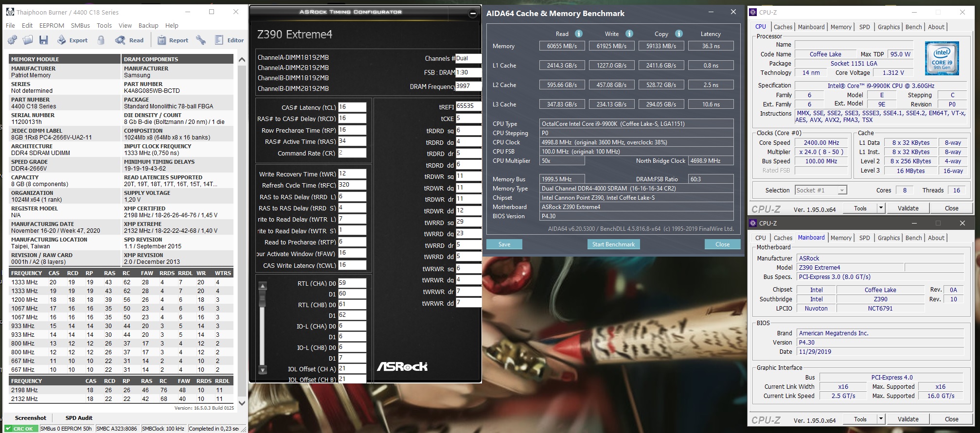Click the Command Rate (CR) field
Screen dimensions: 980x433
click(352, 153)
